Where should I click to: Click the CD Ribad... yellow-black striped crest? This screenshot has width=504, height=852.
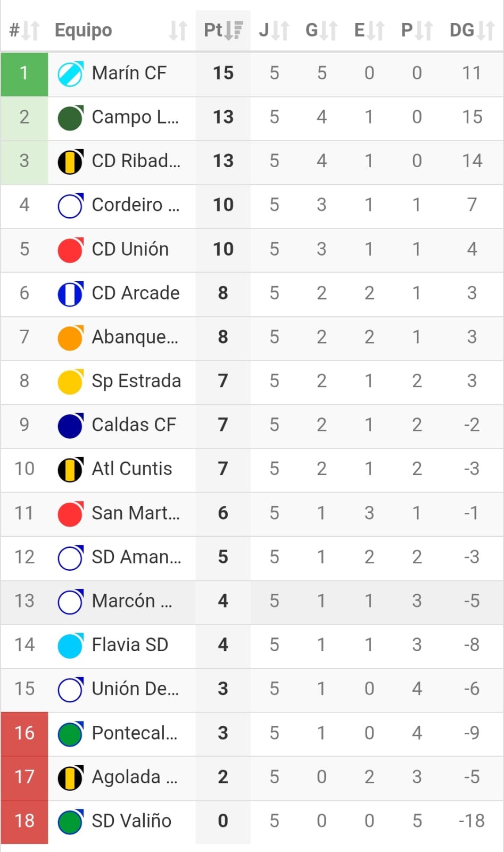[70, 161]
